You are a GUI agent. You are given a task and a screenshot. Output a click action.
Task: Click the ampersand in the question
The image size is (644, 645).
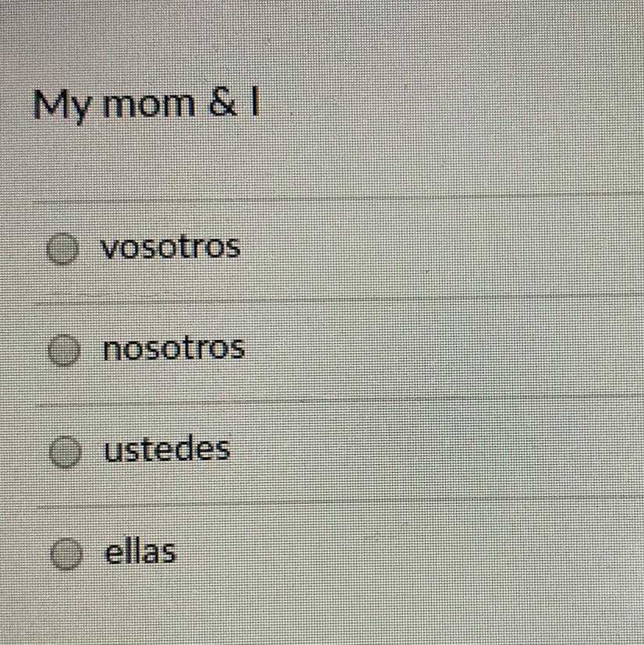coord(223,103)
